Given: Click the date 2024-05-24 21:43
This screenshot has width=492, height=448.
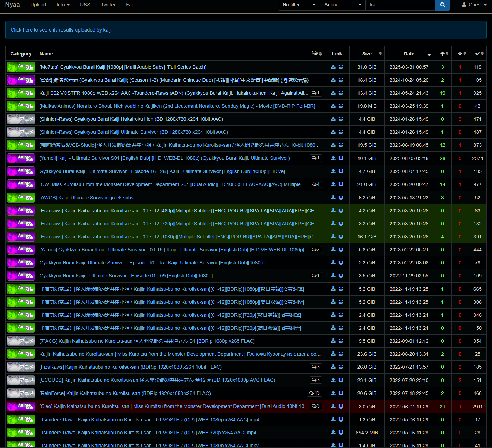Looking at the screenshot, I should pos(409,93).
